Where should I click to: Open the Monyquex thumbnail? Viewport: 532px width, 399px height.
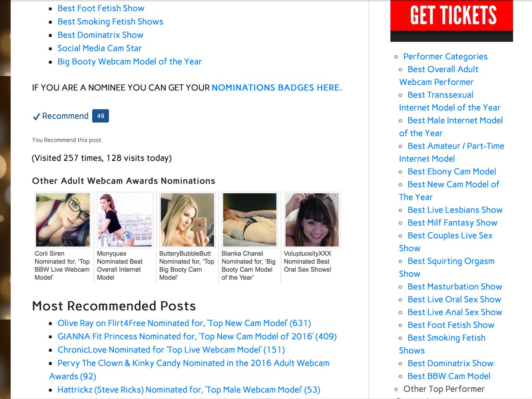[x=125, y=220]
